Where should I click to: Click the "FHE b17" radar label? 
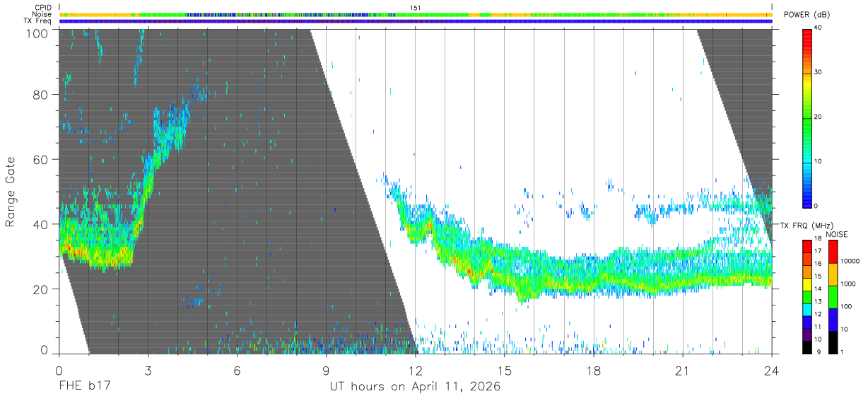click(85, 387)
